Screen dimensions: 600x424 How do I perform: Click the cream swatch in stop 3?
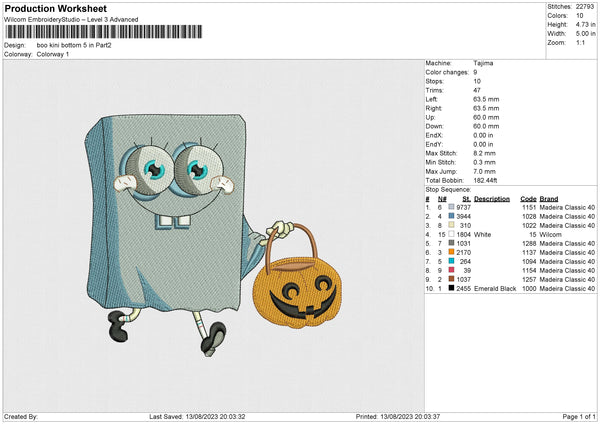point(451,225)
